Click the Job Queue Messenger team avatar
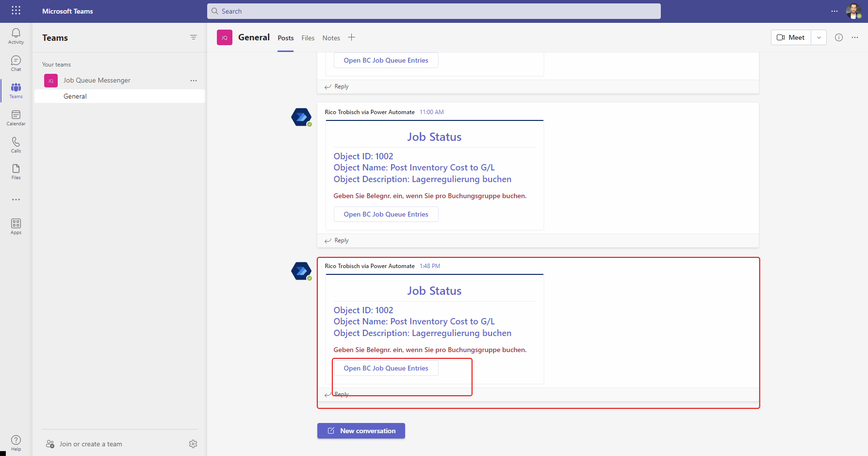868x456 pixels. [51, 81]
